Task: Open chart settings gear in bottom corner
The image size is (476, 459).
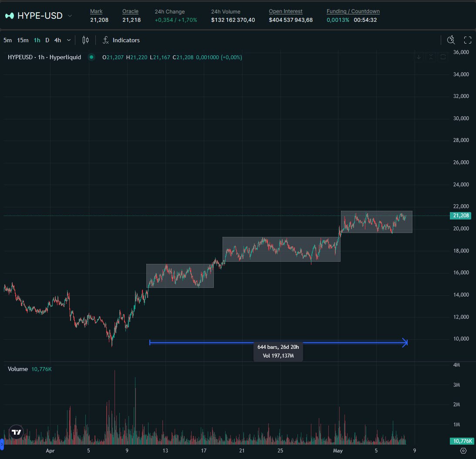Action: pyautogui.click(x=463, y=451)
